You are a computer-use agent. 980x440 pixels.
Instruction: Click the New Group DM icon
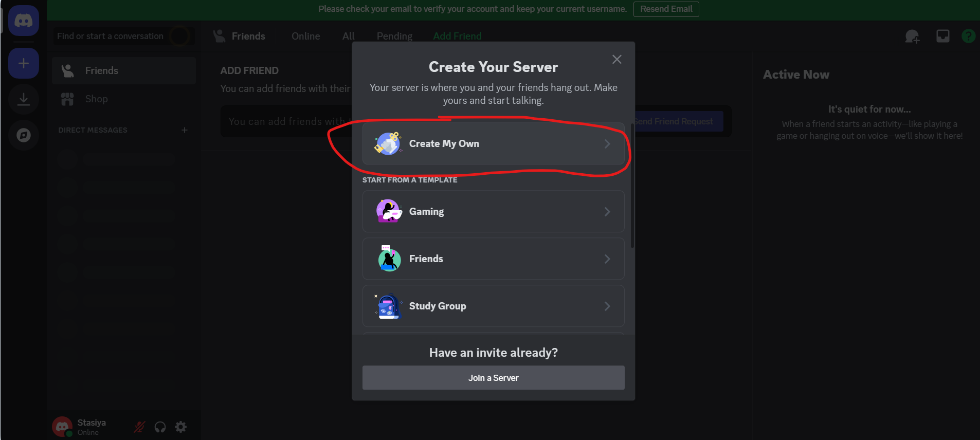click(912, 36)
